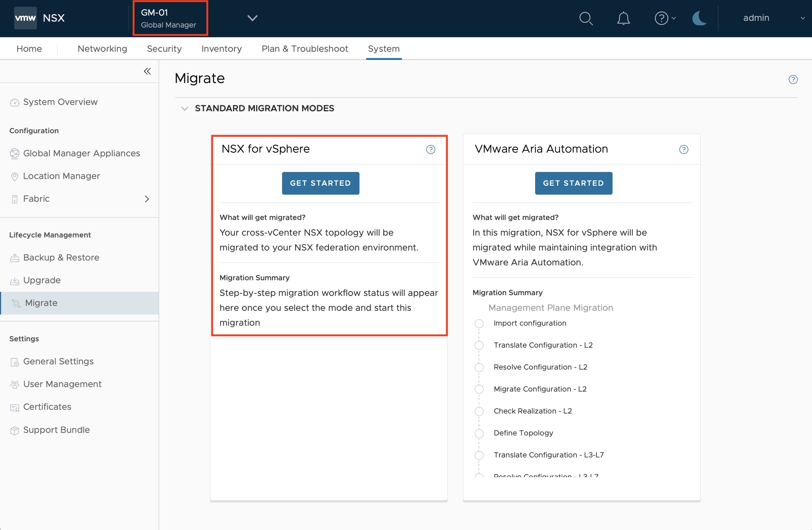Click Migrate page help icon

(x=793, y=79)
